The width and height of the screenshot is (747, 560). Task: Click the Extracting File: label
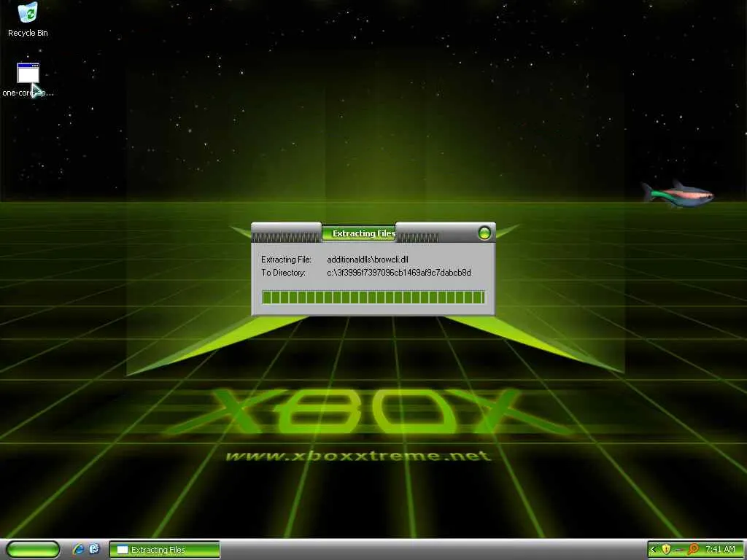[x=286, y=260]
